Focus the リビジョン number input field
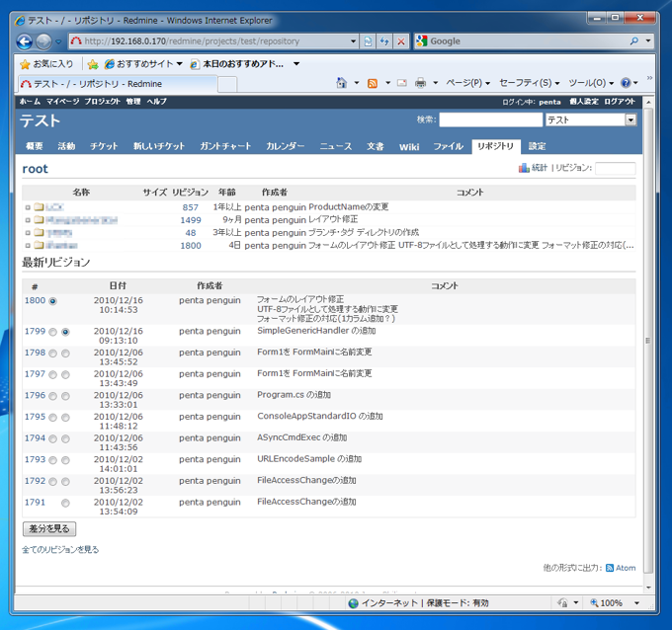The height and width of the screenshot is (630, 672). tap(615, 168)
